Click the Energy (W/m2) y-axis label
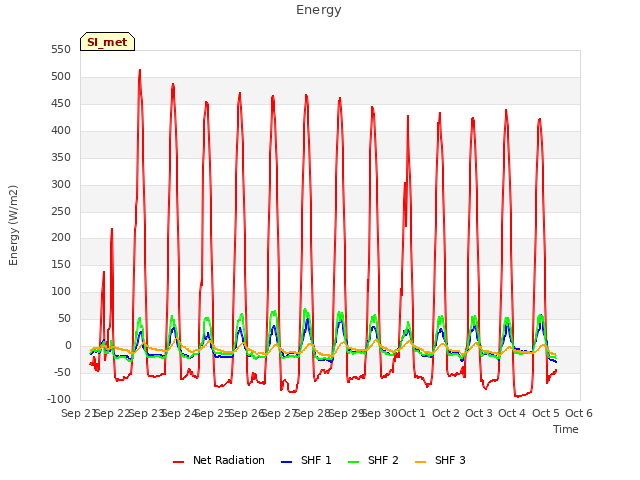 pyautogui.click(x=13, y=225)
